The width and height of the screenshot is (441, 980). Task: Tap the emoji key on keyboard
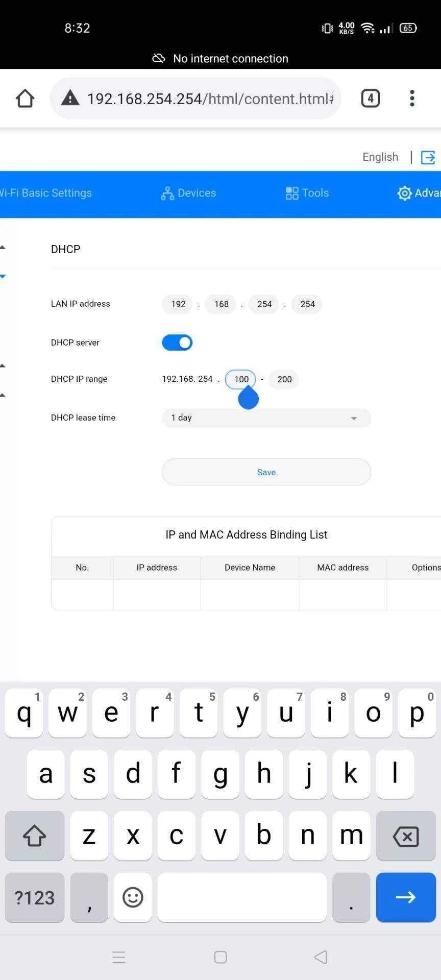[x=133, y=897]
